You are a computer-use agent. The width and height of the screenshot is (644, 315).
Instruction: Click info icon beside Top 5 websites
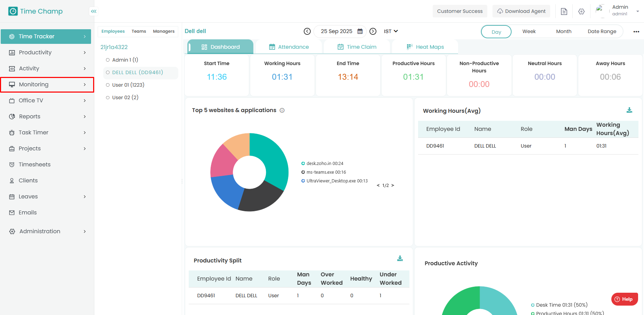click(x=282, y=110)
